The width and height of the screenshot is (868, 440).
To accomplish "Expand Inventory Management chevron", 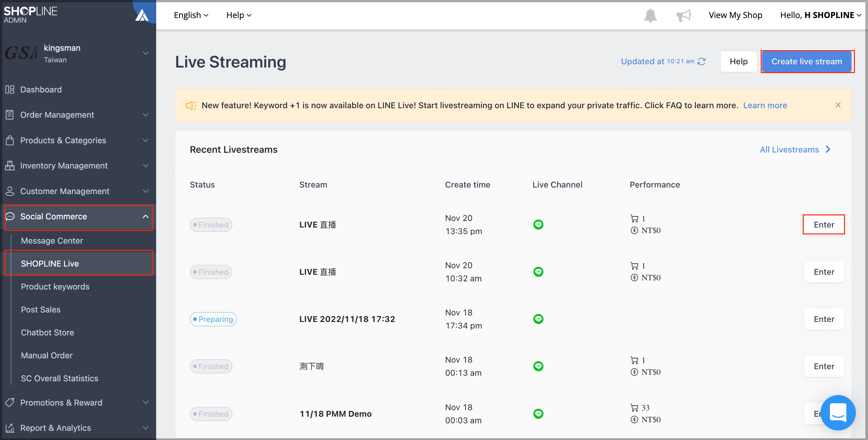I will pyautogui.click(x=146, y=166).
